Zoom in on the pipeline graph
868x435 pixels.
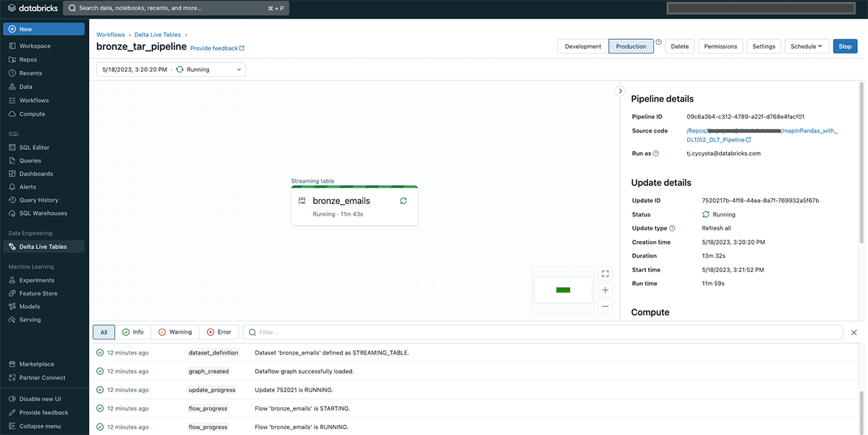tap(605, 290)
